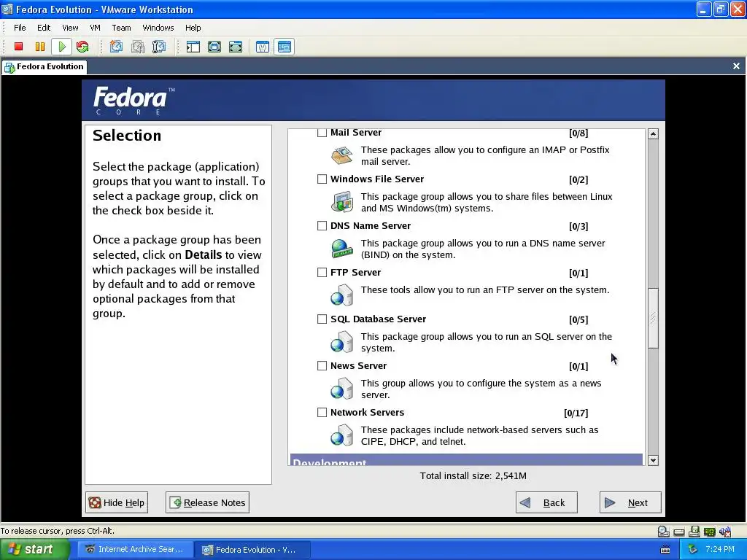Click the network tray icon beside the clock

point(693,549)
